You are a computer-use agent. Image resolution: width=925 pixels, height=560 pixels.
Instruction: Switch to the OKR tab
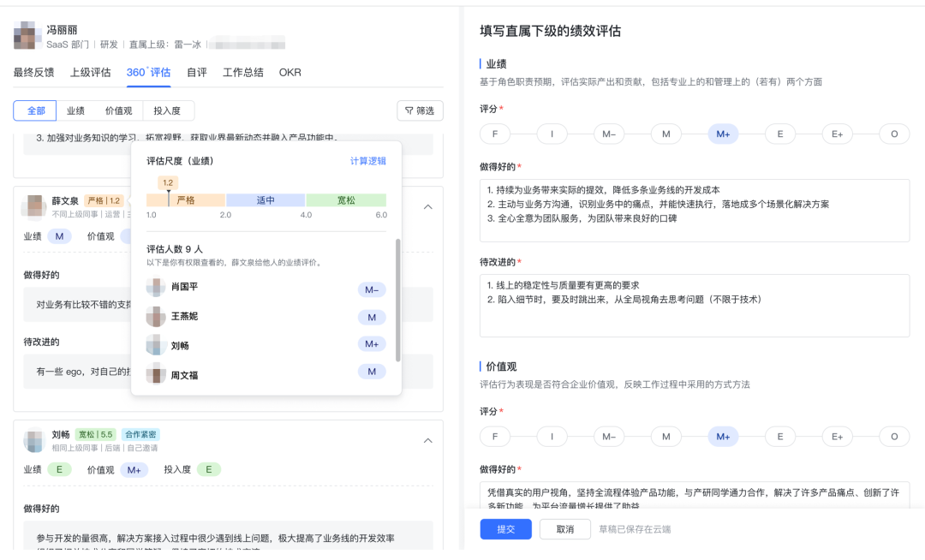coord(289,73)
